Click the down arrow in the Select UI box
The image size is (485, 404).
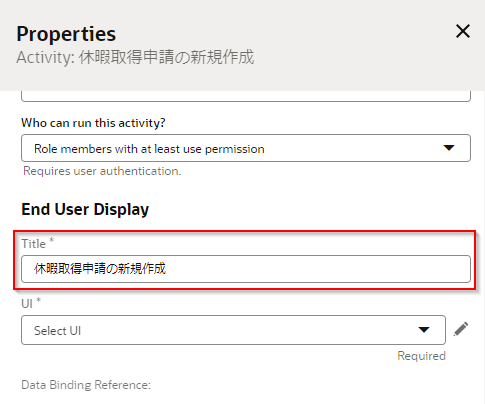424,330
